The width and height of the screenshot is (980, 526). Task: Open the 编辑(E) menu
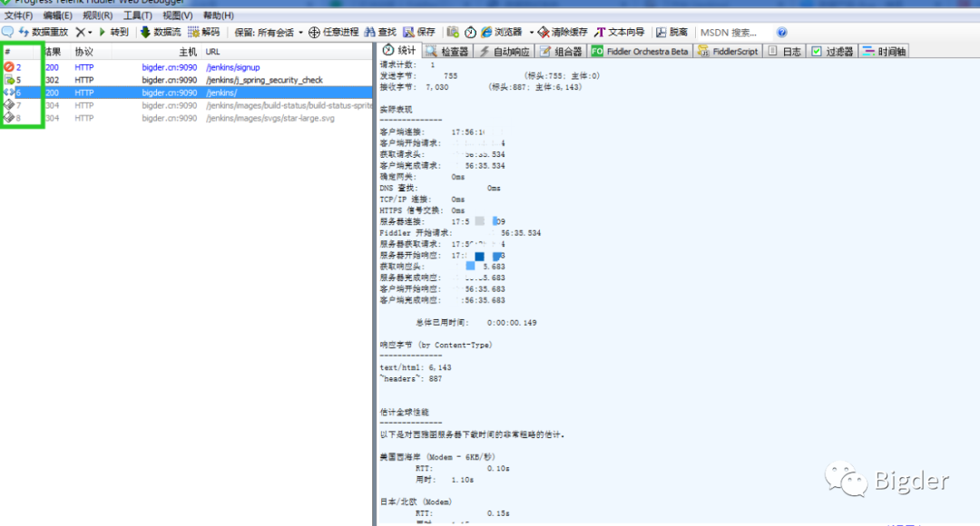(57, 15)
